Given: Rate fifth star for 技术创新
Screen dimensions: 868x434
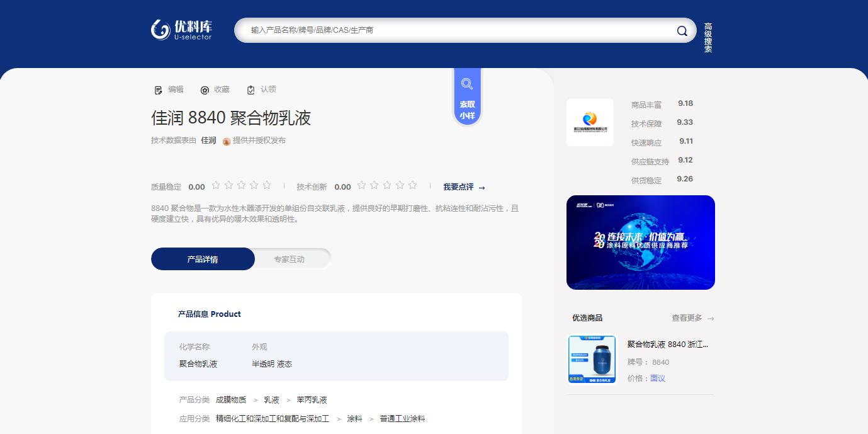Looking at the screenshot, I should tap(413, 185).
